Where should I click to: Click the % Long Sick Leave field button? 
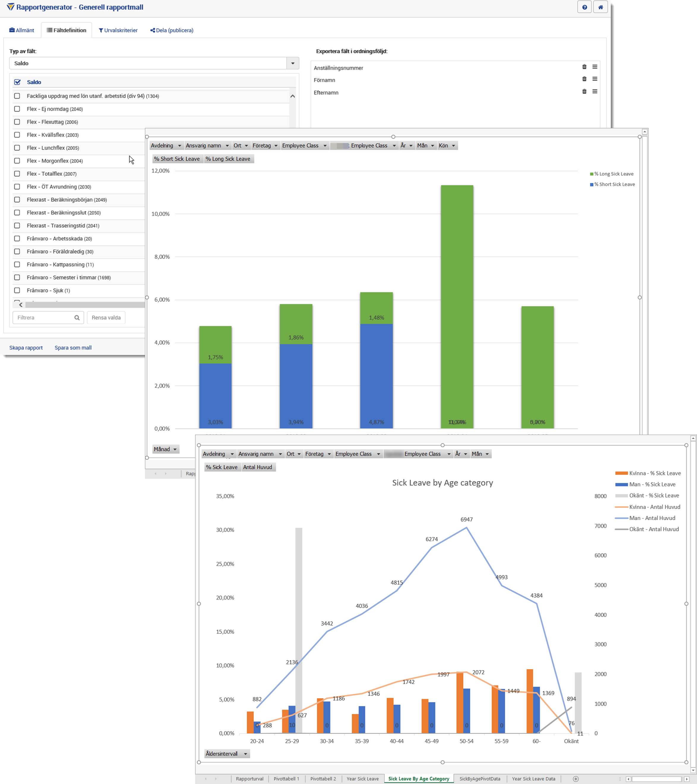228,159
